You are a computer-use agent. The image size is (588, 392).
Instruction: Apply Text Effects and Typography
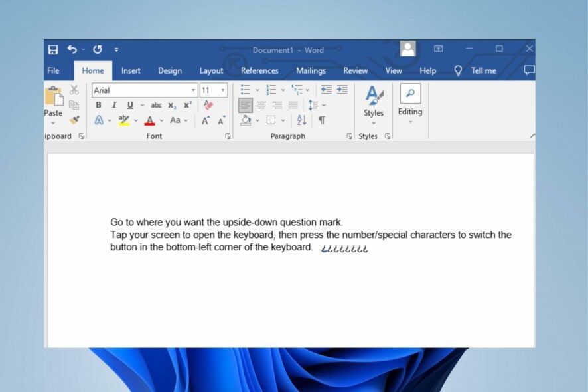[x=99, y=120]
